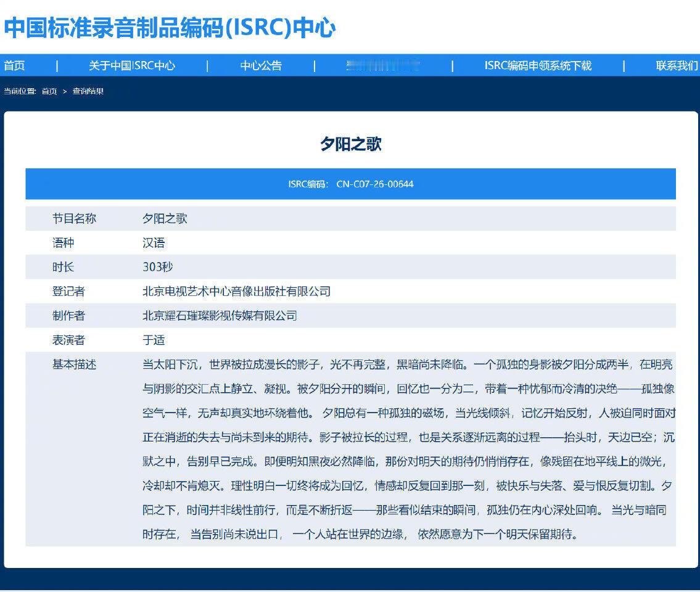Click description line starting 空气一样
Image resolution: width=700 pixels, height=592 pixels.
[409, 413]
